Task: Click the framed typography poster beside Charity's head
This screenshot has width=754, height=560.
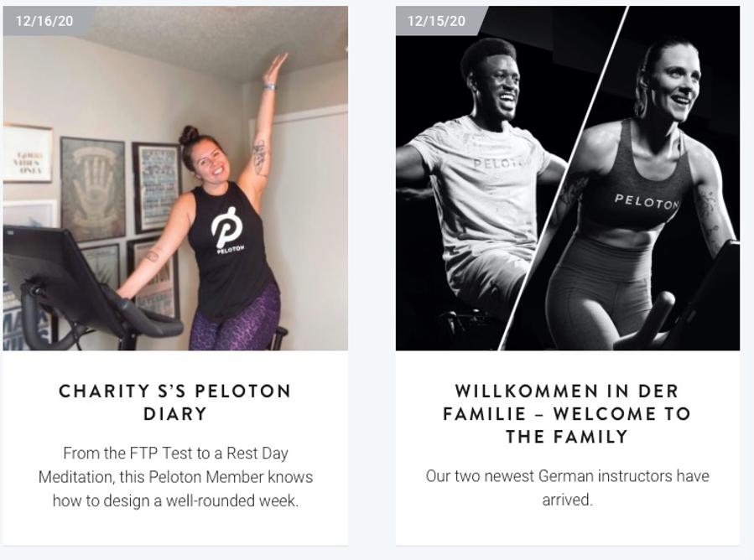Action: click(156, 187)
